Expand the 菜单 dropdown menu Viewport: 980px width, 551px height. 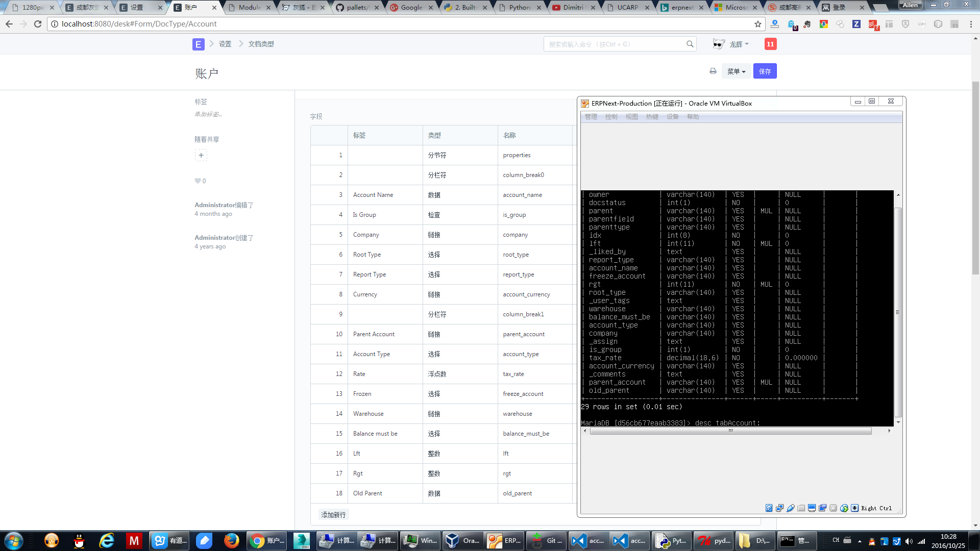736,71
